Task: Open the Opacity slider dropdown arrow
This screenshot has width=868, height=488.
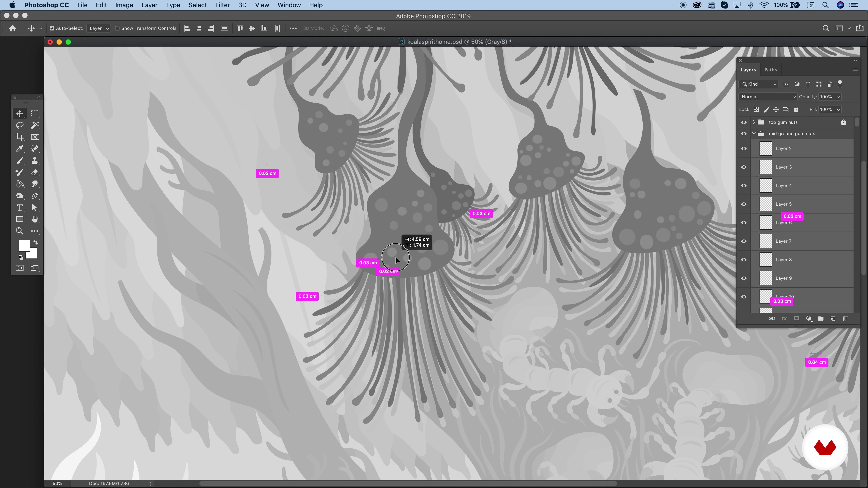Action: pos(838,97)
